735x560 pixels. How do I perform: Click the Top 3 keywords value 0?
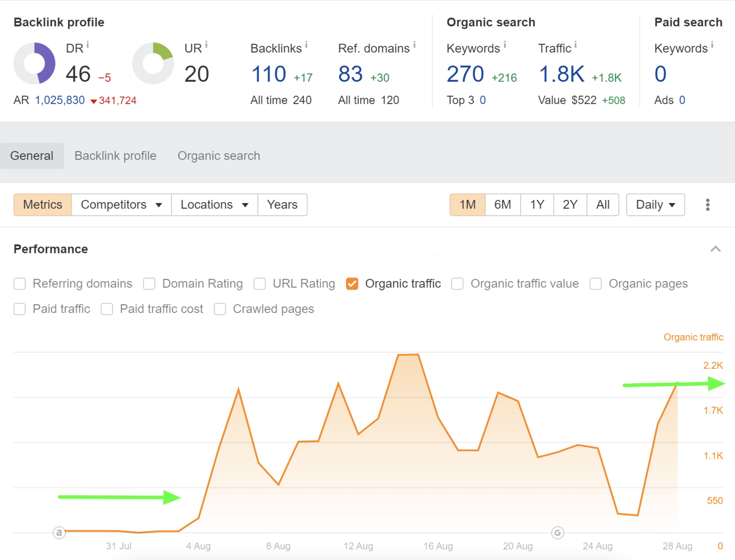click(483, 100)
